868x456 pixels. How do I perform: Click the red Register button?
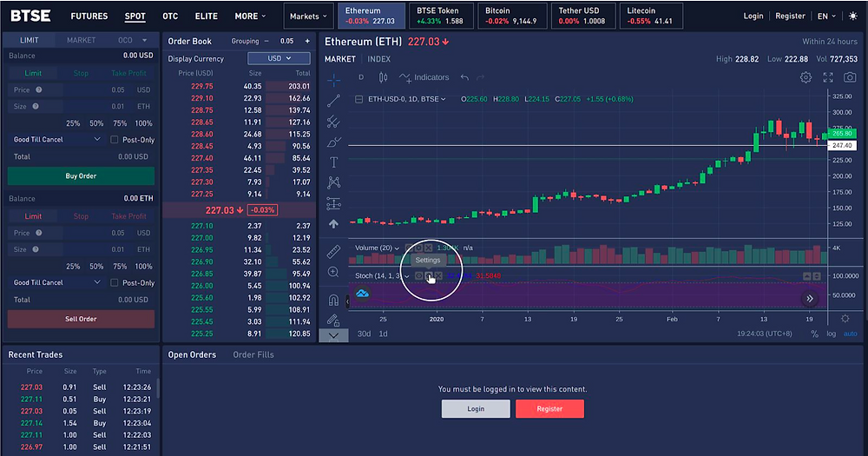point(549,409)
